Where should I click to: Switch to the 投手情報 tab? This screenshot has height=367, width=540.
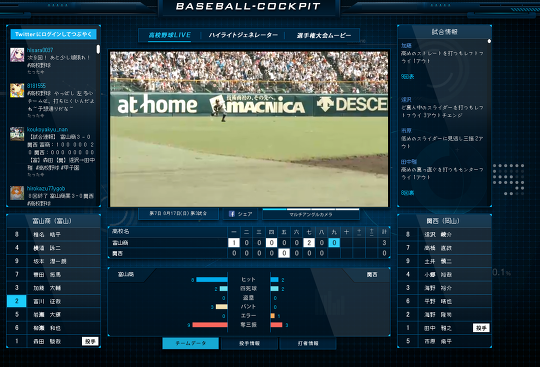[249, 343]
